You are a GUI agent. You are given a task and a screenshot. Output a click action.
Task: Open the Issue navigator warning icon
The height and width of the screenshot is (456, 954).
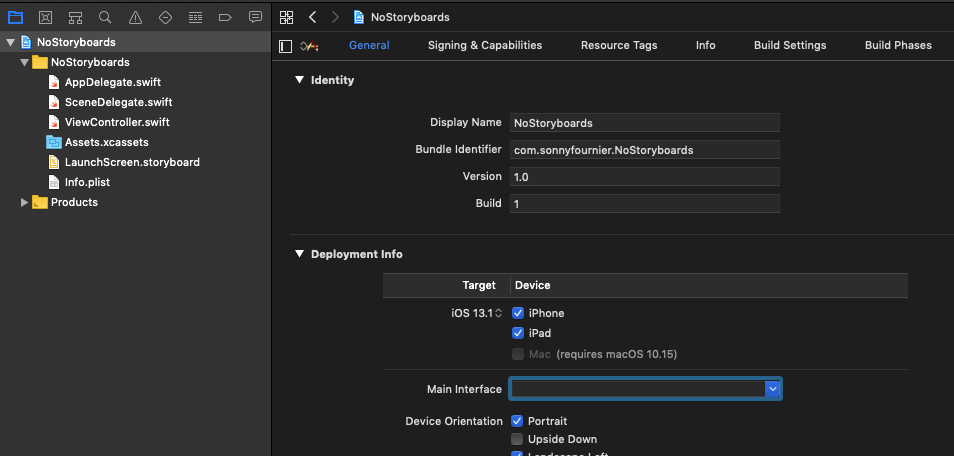[135, 17]
